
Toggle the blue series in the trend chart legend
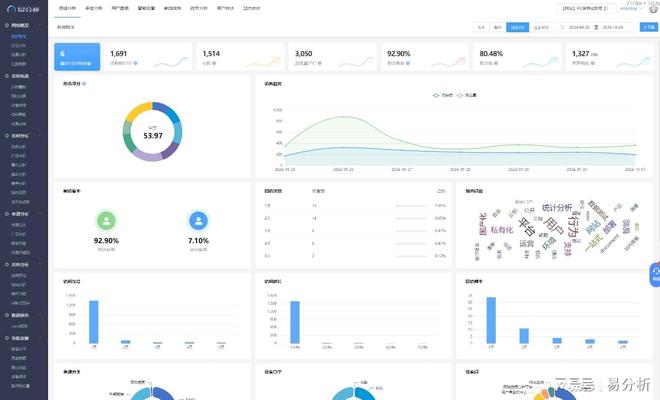point(442,95)
